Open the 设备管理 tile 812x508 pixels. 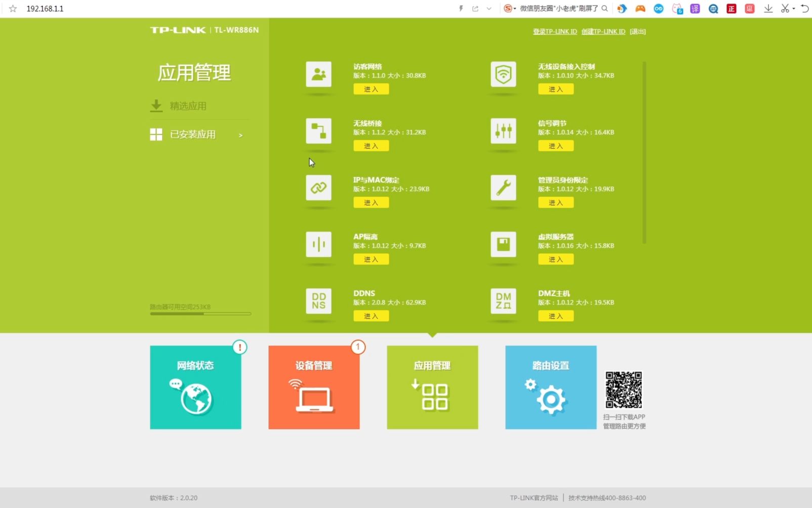(x=314, y=387)
